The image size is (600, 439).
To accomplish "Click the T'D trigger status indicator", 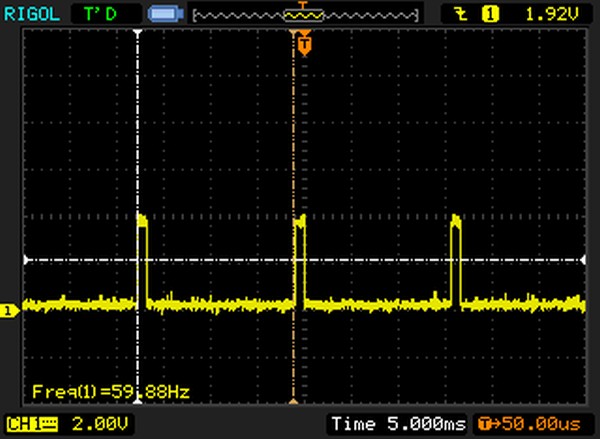I will pyautogui.click(x=99, y=14).
